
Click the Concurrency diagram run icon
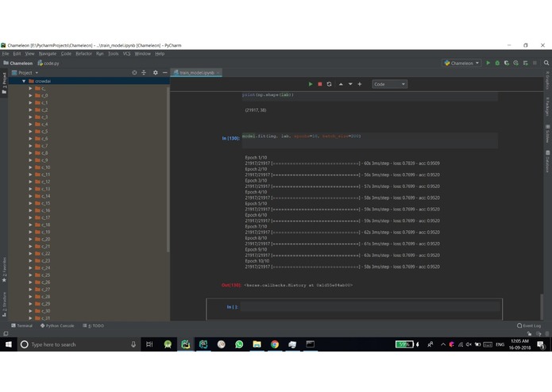pyautogui.click(x=525, y=63)
